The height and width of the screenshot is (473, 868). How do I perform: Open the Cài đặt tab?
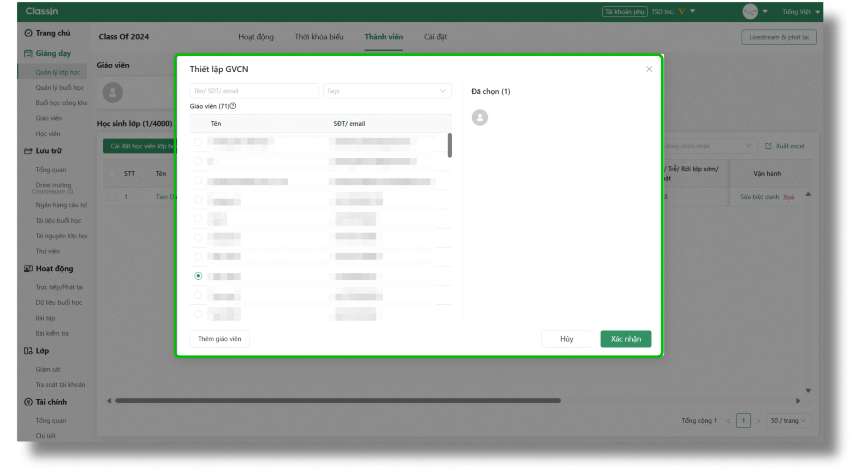[435, 37]
